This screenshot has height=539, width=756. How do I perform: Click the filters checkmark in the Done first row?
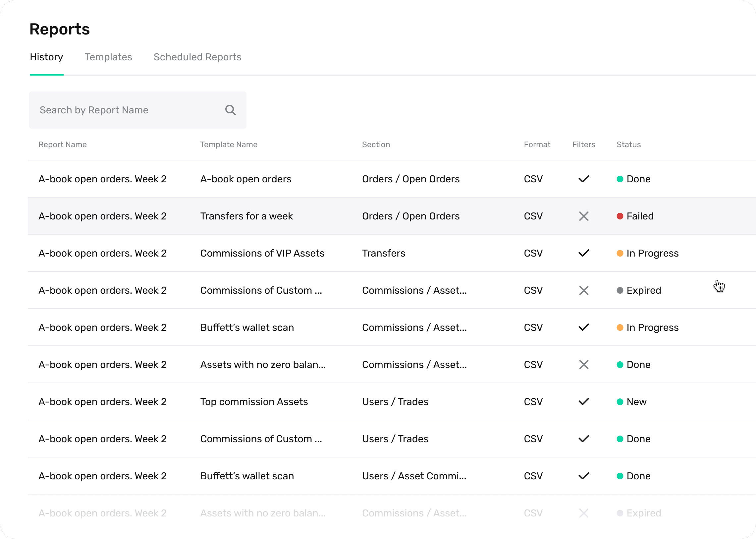pos(583,179)
